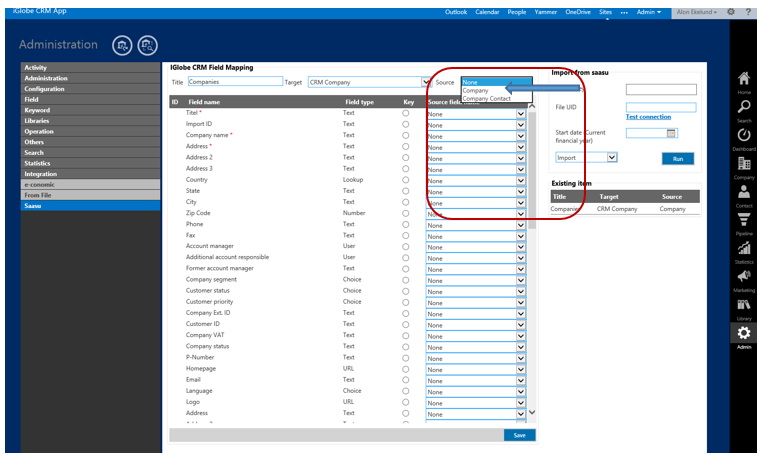Click the second circular search icon beside Administration
The width and height of the screenshot is (762, 455).
148,45
